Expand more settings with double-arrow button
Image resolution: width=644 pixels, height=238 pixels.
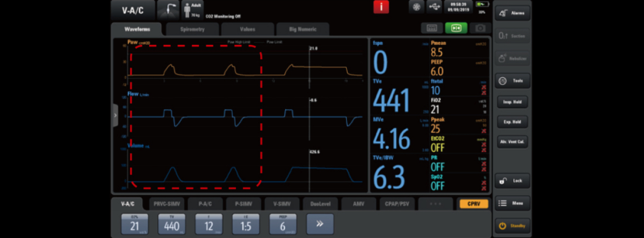[320, 224]
